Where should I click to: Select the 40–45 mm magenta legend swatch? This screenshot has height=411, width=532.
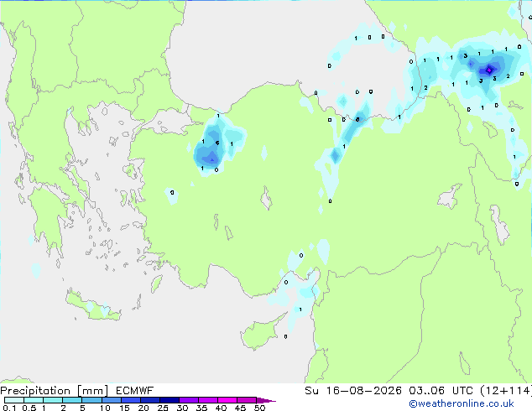(227, 400)
